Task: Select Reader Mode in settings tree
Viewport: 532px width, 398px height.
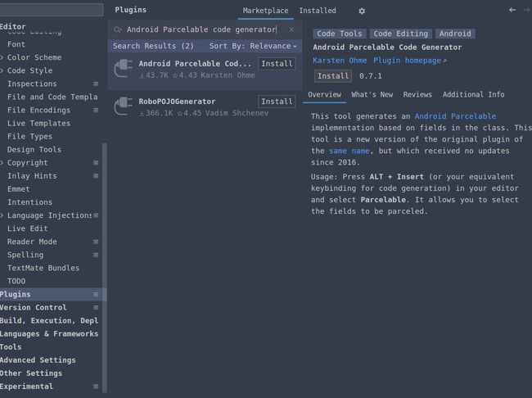Action: coord(32,242)
